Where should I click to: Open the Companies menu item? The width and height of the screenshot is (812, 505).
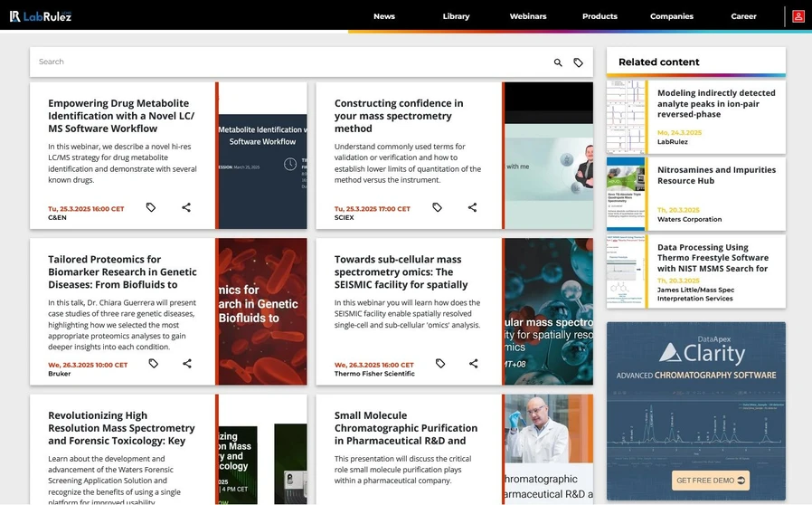pos(672,16)
